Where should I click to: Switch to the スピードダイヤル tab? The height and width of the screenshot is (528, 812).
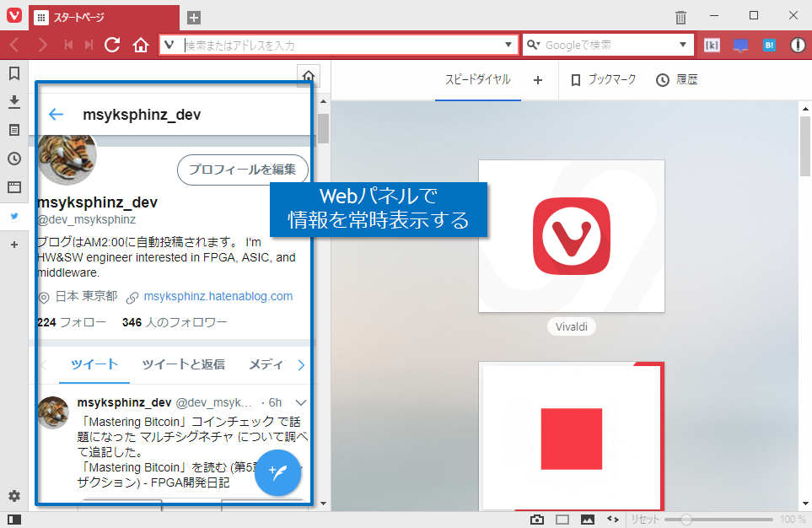click(x=477, y=80)
